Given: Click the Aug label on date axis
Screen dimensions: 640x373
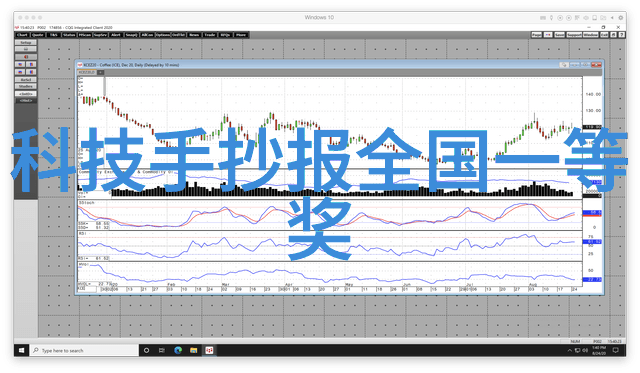Looking at the screenshot, I should (533, 284).
